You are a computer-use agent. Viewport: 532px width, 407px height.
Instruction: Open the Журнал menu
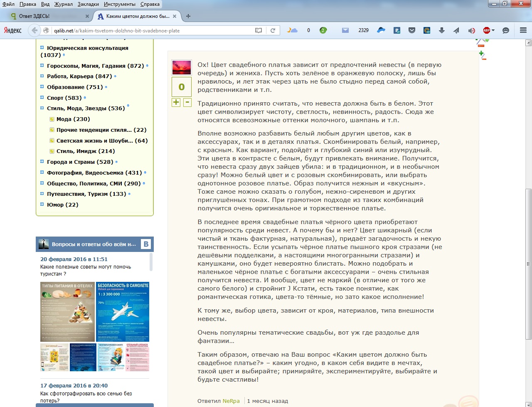tap(64, 4)
